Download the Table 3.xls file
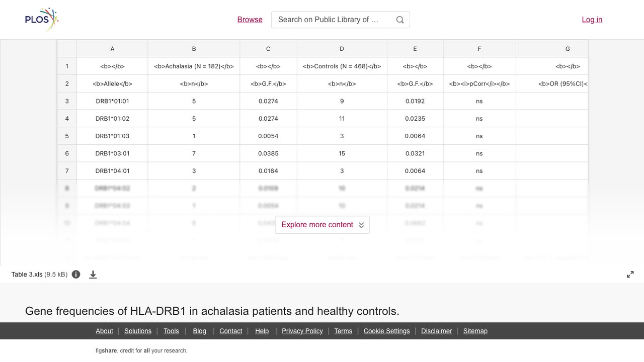644x362 pixels. (93, 275)
